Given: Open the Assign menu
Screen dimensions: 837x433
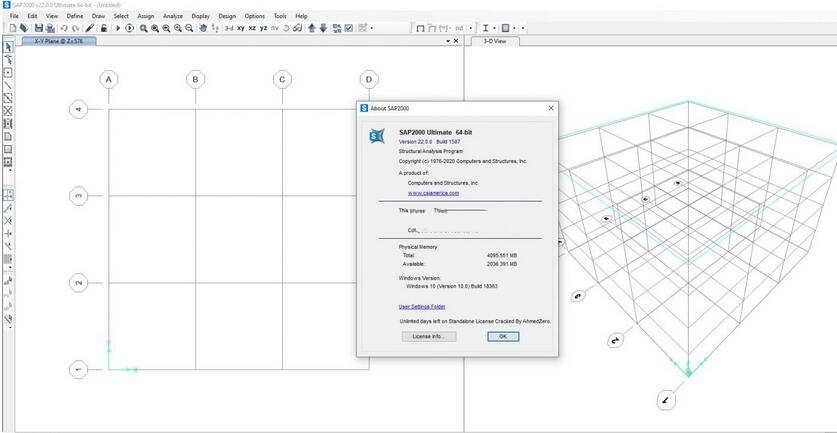Looking at the screenshot, I should coord(146,16).
